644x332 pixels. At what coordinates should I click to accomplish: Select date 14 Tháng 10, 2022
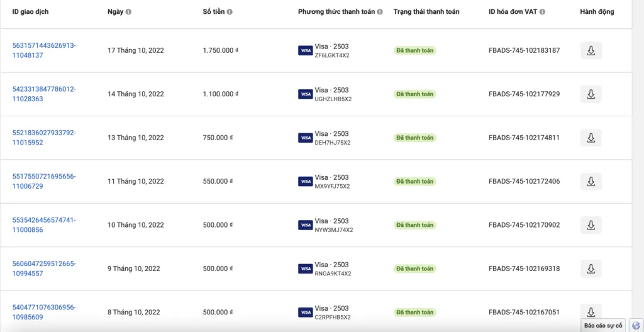pyautogui.click(x=136, y=94)
